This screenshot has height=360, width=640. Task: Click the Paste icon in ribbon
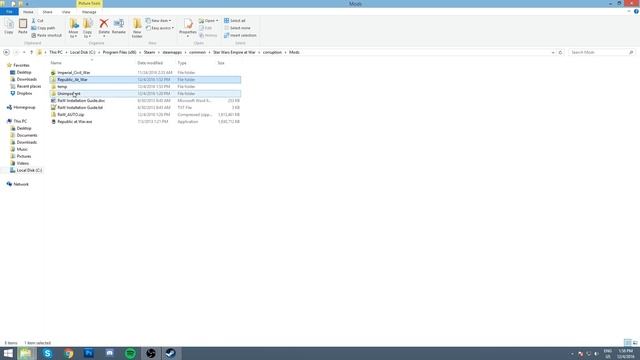(23, 27)
